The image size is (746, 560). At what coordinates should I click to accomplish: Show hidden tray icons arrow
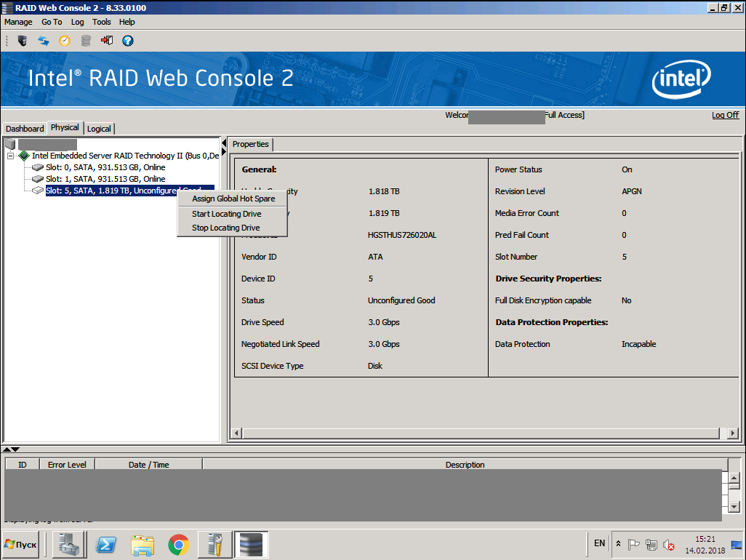coord(618,543)
